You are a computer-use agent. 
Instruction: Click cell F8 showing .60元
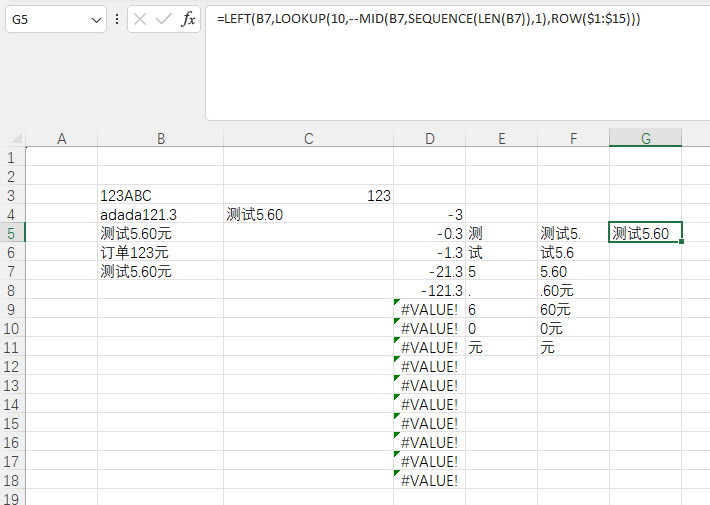tap(573, 290)
